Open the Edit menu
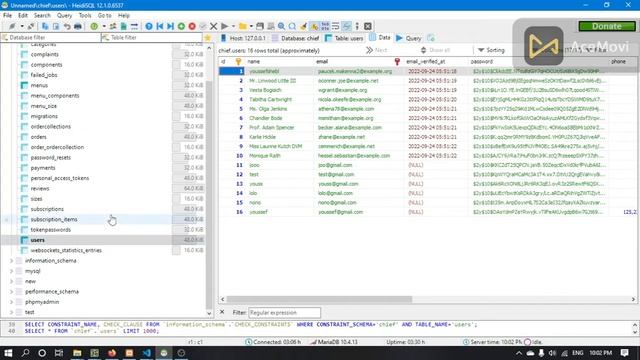The width and height of the screenshot is (640, 360). pos(23,16)
